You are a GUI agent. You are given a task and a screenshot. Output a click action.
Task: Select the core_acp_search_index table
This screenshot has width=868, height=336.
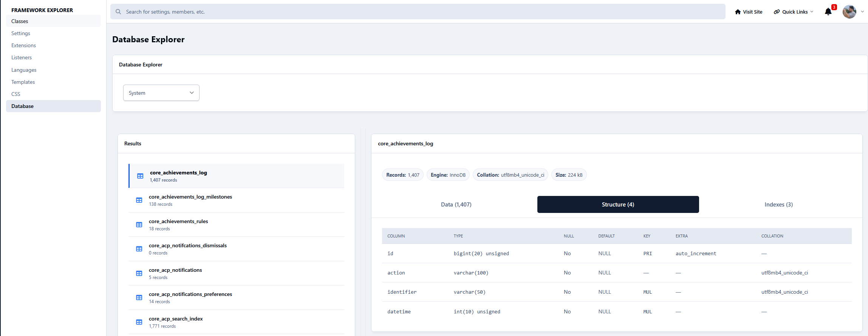(x=236, y=322)
